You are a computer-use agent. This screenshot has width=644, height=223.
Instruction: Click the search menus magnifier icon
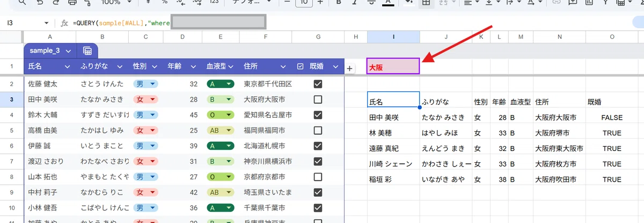[x=21, y=3]
